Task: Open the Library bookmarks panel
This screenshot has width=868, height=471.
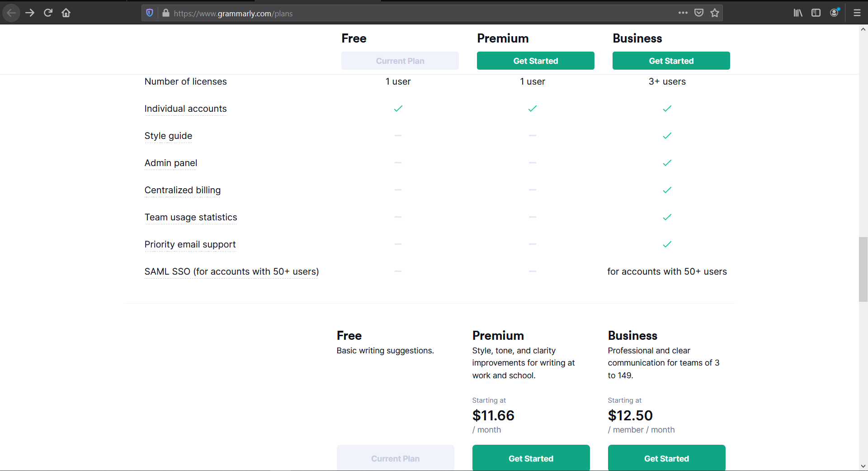Action: (x=798, y=13)
